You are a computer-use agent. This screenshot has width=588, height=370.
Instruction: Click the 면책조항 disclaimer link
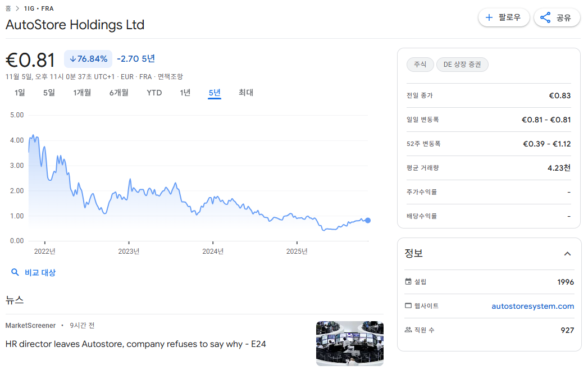[x=170, y=77]
